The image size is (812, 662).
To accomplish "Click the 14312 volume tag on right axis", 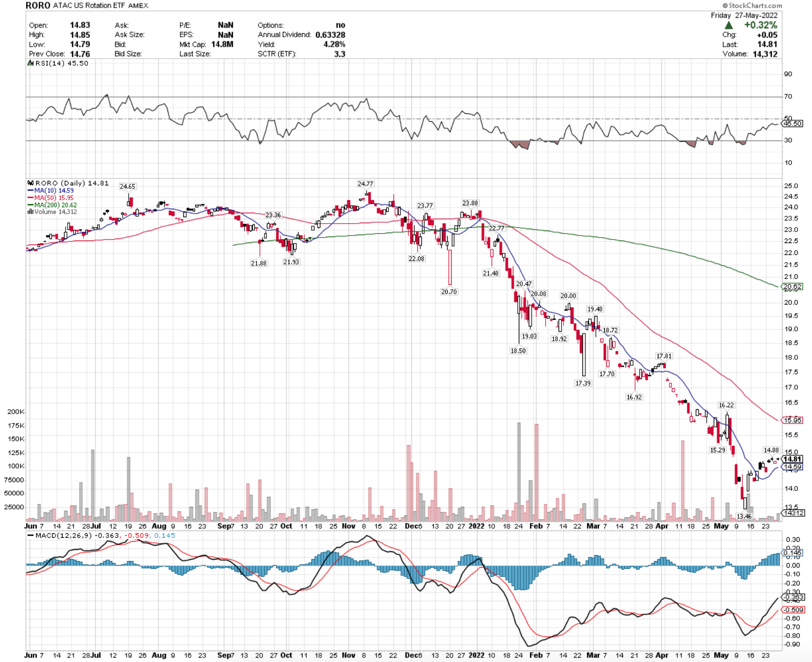I will (x=793, y=513).
